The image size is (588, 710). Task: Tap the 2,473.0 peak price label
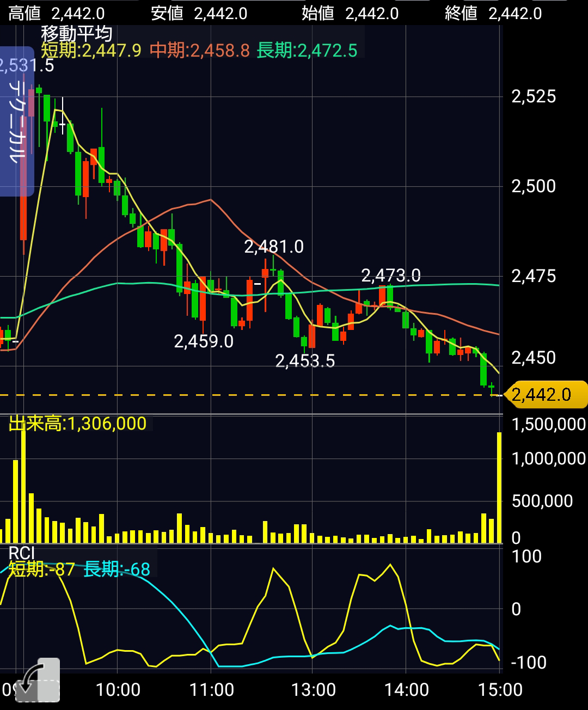391,276
